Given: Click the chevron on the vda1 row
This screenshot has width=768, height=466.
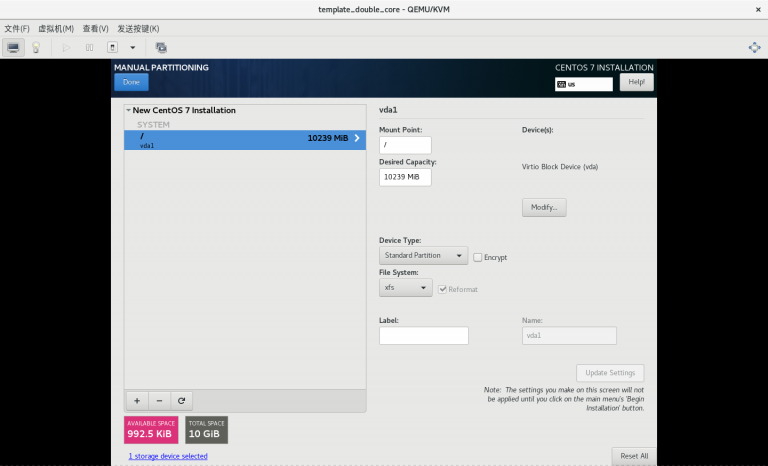Looking at the screenshot, I should 357,138.
